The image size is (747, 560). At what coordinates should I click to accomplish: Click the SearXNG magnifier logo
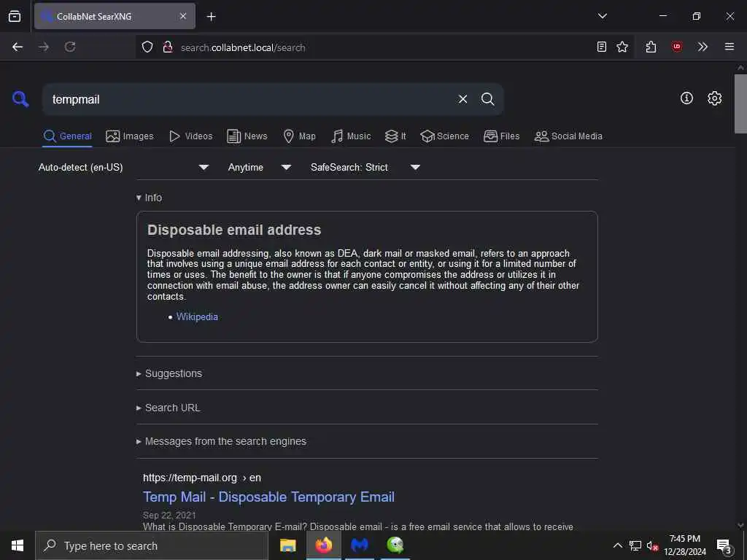point(20,99)
